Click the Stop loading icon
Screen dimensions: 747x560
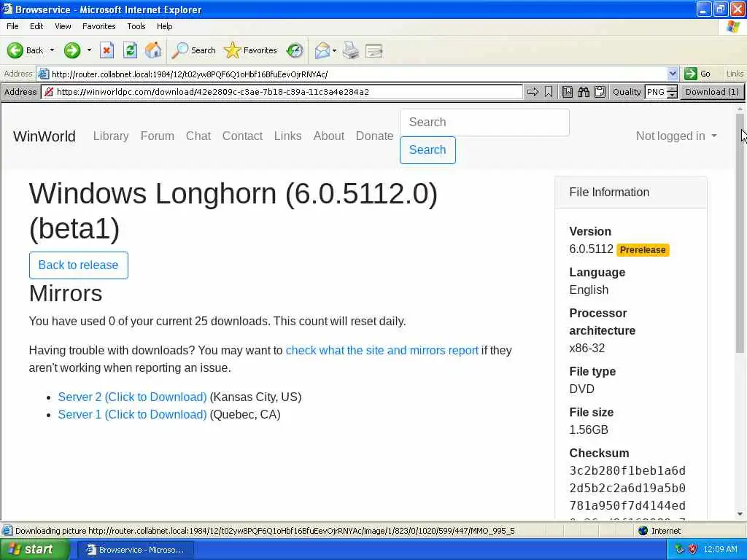107,50
